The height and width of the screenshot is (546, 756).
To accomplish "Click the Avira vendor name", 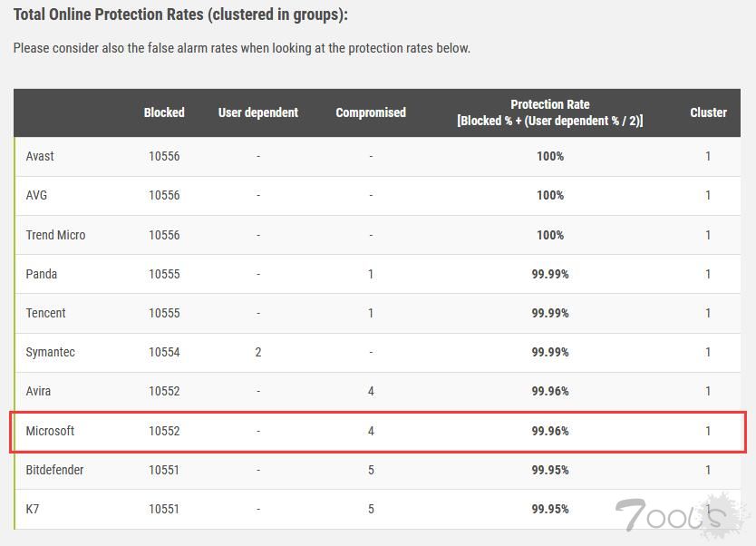I will tap(38, 391).
